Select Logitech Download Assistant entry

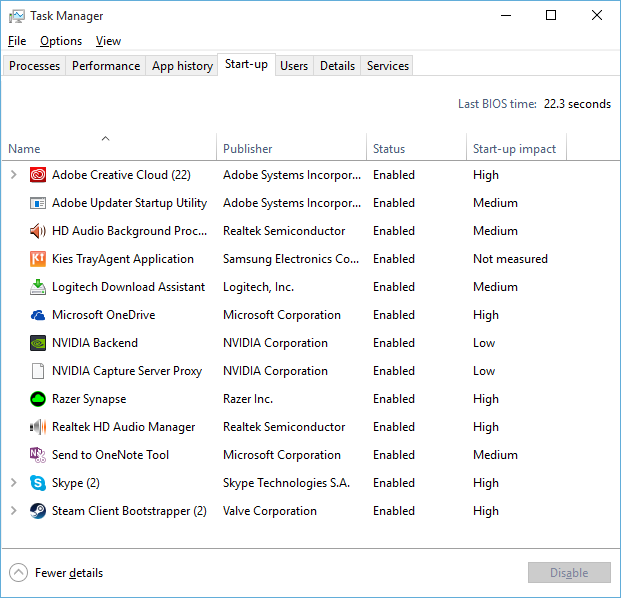(128, 287)
